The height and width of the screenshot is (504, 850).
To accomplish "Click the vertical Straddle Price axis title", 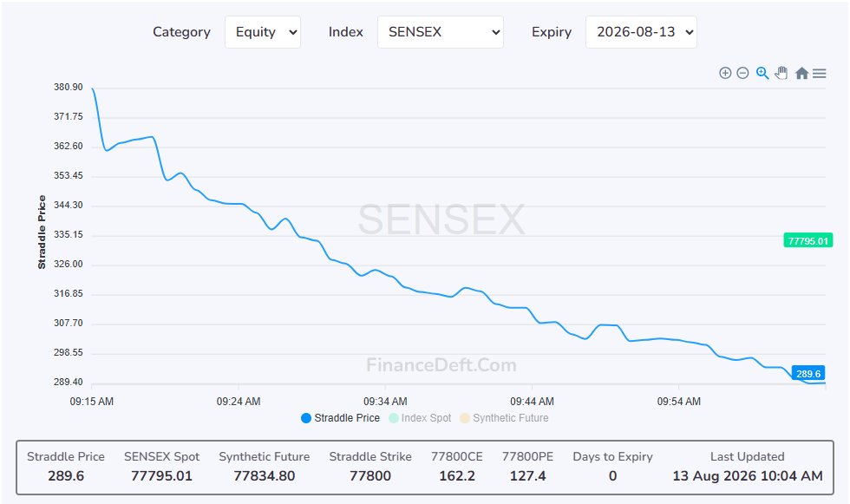I will pos(42,232).
